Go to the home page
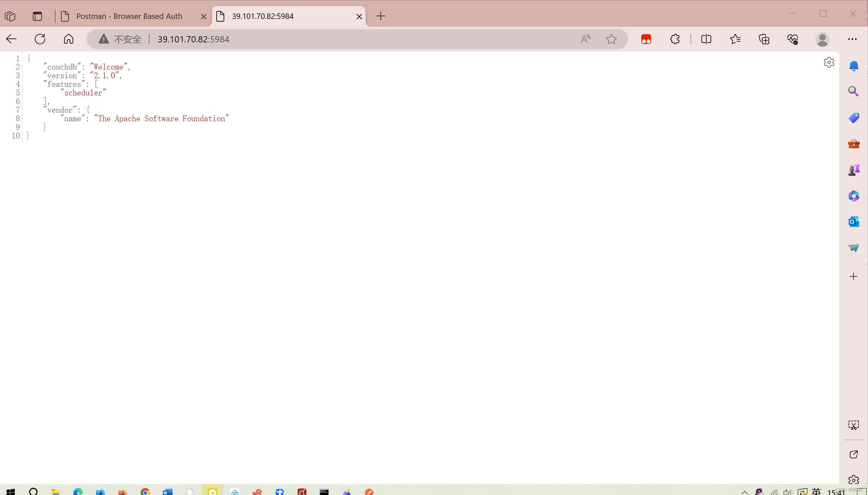868x495 pixels. tap(69, 39)
